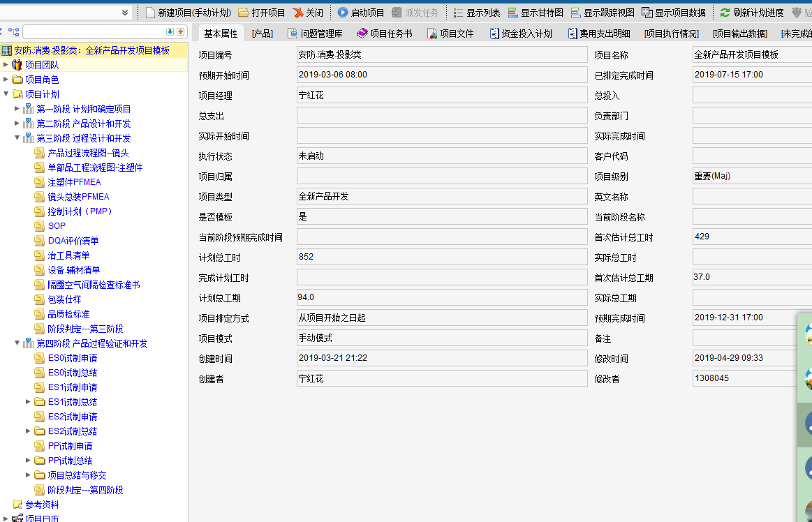
Task: Select the 控制计划（PMP） task in tree
Action: [80, 211]
